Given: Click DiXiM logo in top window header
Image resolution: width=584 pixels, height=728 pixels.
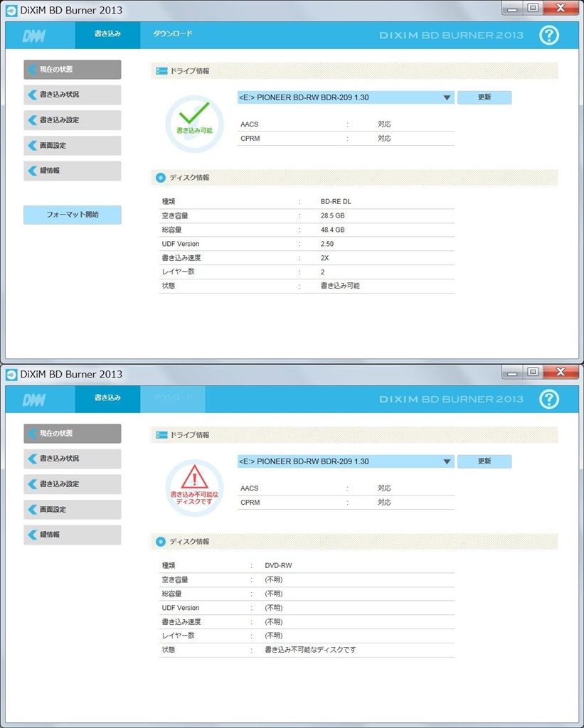Looking at the screenshot, I should [x=34, y=36].
